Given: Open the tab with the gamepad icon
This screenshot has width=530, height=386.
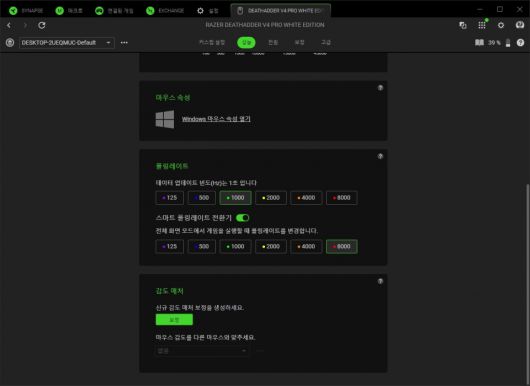Looking at the screenshot, I should point(114,11).
